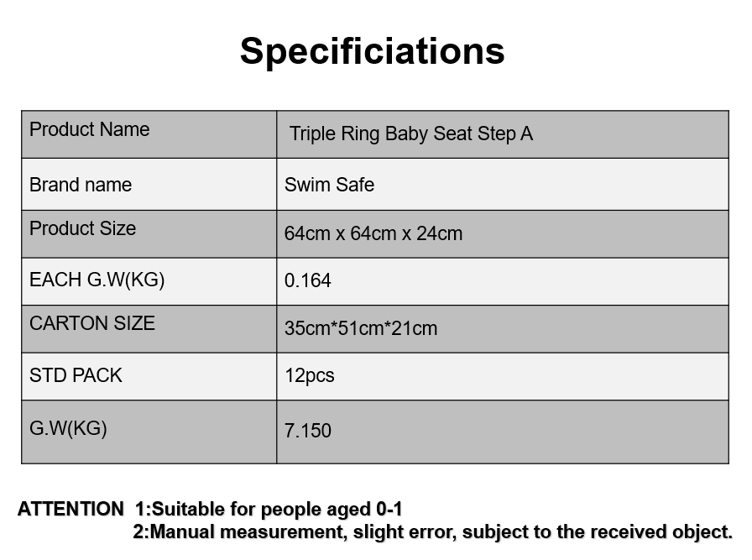Select the Product Name label cell
Screen dimensions: 752x560
click(x=149, y=134)
